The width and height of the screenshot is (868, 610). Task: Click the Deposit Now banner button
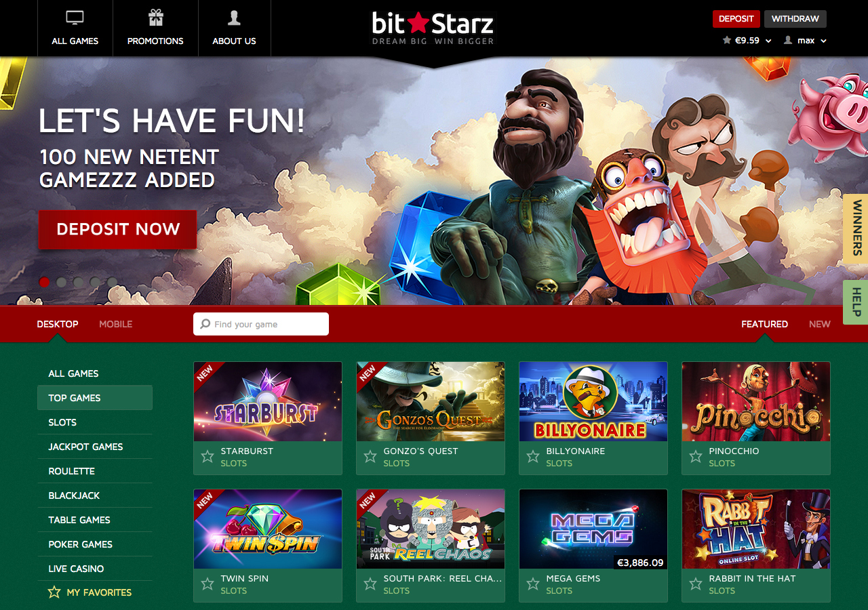[x=118, y=229]
